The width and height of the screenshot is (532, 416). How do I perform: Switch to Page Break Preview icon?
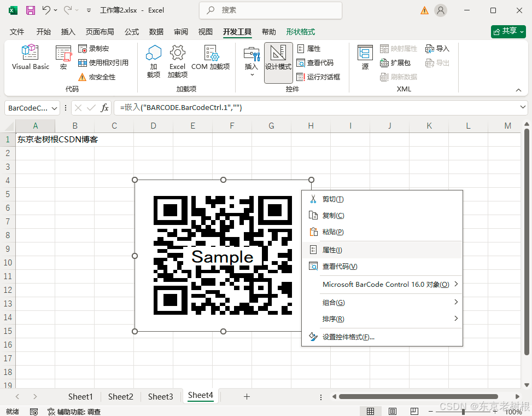414,412
